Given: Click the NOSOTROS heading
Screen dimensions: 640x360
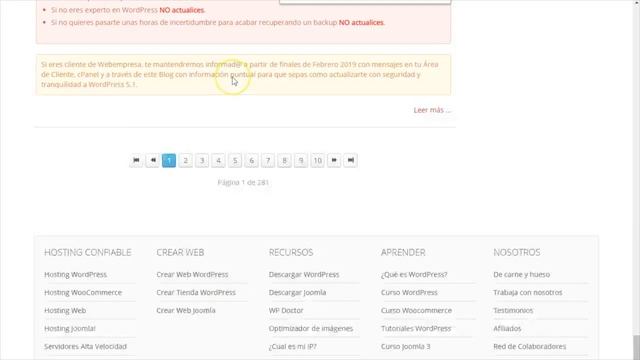Looking at the screenshot, I should pos(517,252).
